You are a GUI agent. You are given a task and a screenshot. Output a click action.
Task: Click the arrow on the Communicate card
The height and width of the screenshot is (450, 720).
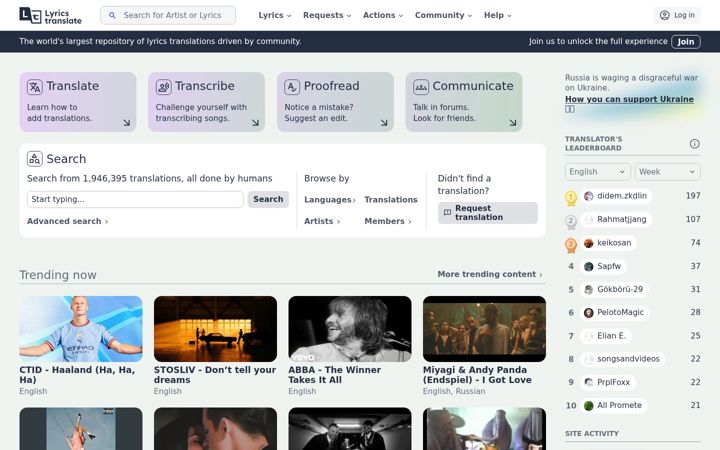click(x=513, y=123)
